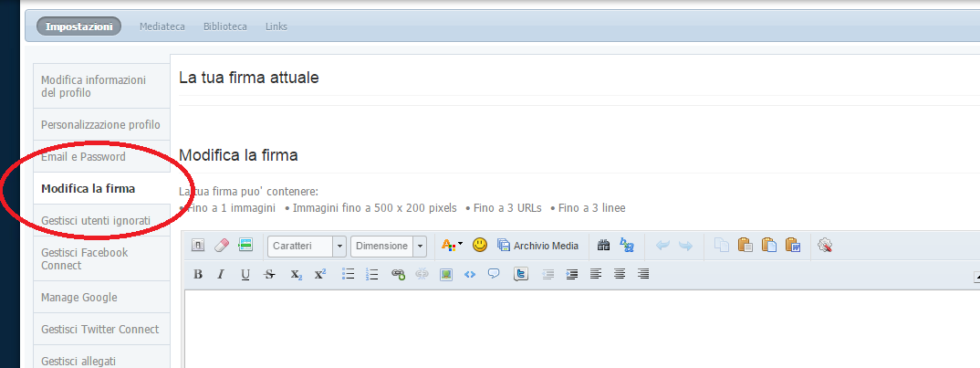980x368 pixels.
Task: Insert a bulleted list
Action: tap(349, 274)
